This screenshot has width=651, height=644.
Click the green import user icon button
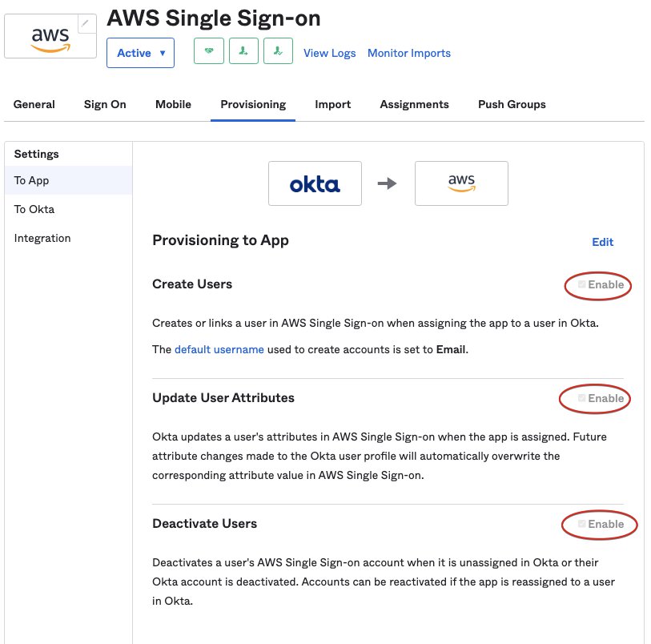(x=278, y=51)
